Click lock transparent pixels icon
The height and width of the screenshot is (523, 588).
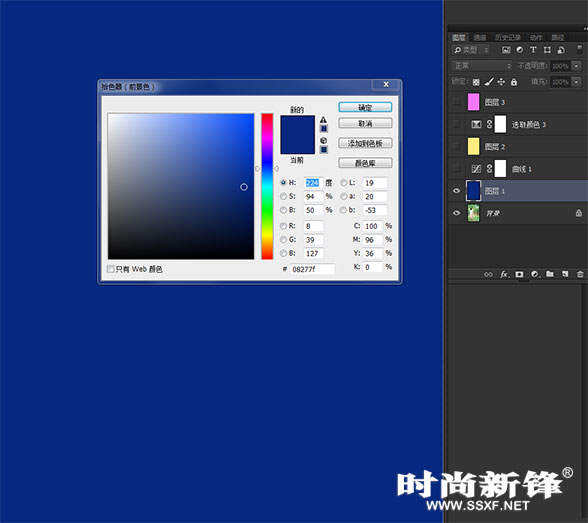point(476,82)
